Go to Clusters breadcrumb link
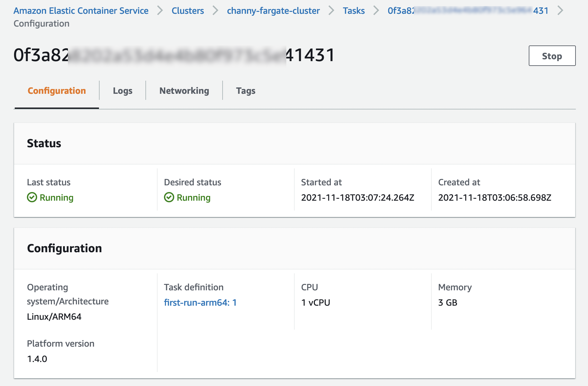 coord(188,11)
